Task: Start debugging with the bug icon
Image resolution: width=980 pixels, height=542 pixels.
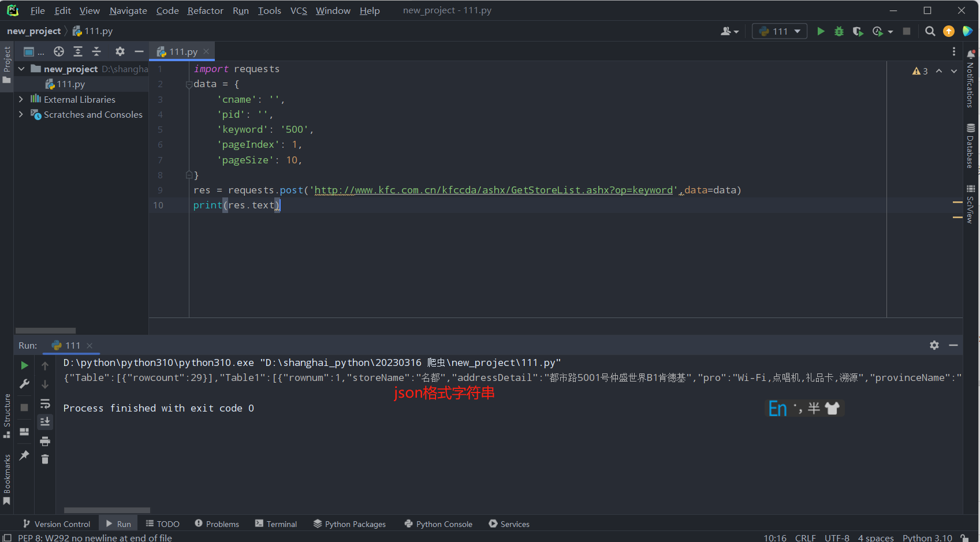Action: 839,31
